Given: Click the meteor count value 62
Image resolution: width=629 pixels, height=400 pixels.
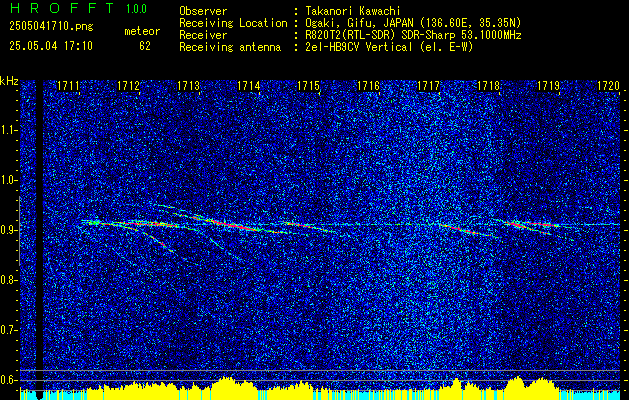Looking at the screenshot, I should 145,46.
